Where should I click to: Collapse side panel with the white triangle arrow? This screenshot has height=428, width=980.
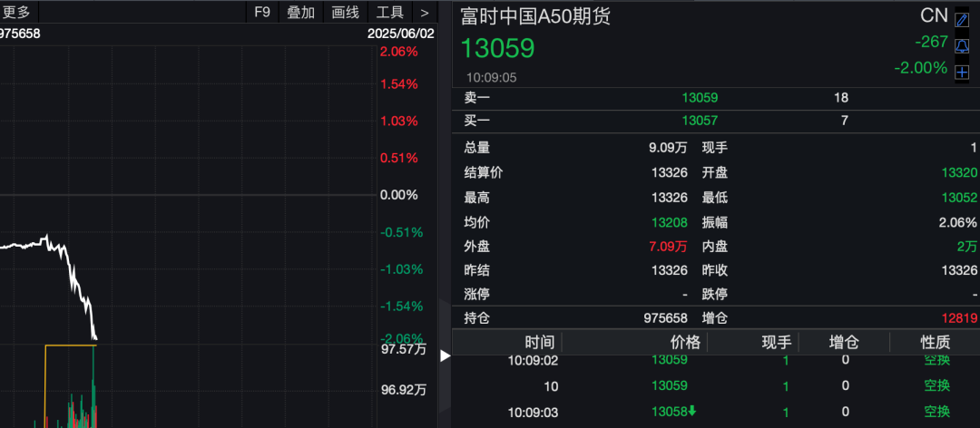point(445,356)
